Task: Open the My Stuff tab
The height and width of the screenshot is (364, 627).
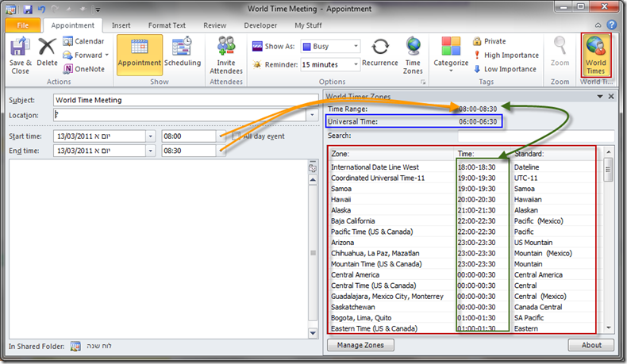Action: click(308, 25)
